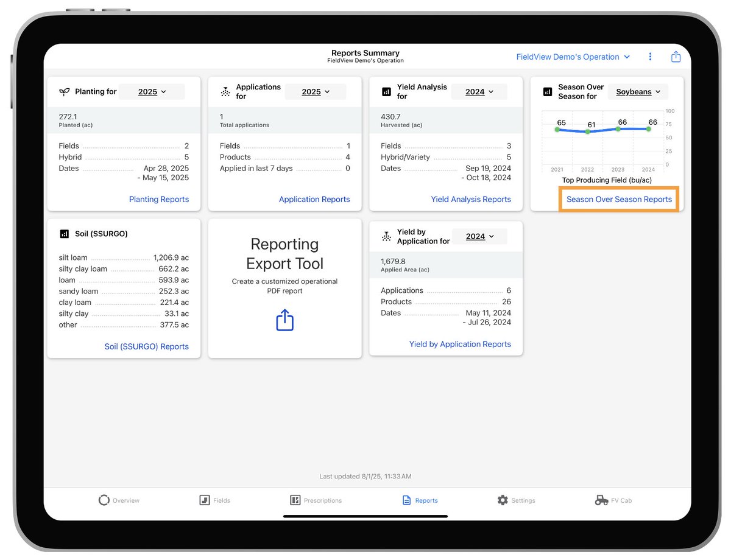Open the Yield by Application Reports link
731x560 pixels.
[x=460, y=345]
